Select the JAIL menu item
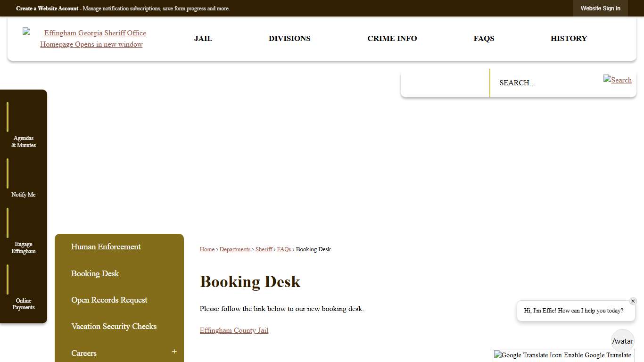Viewport: 644px width, 362px height. point(203,38)
